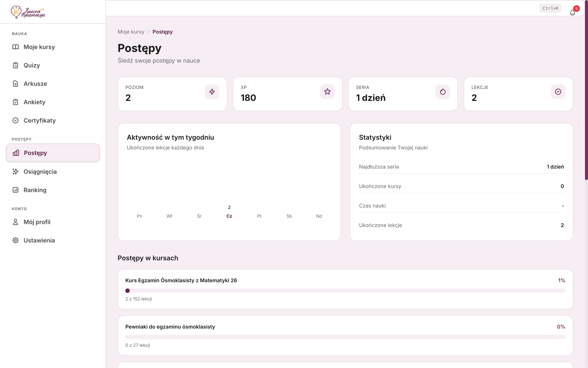588x368 pixels.
Task: Open notifications bell with 5 alerts
Action: coord(573,12)
